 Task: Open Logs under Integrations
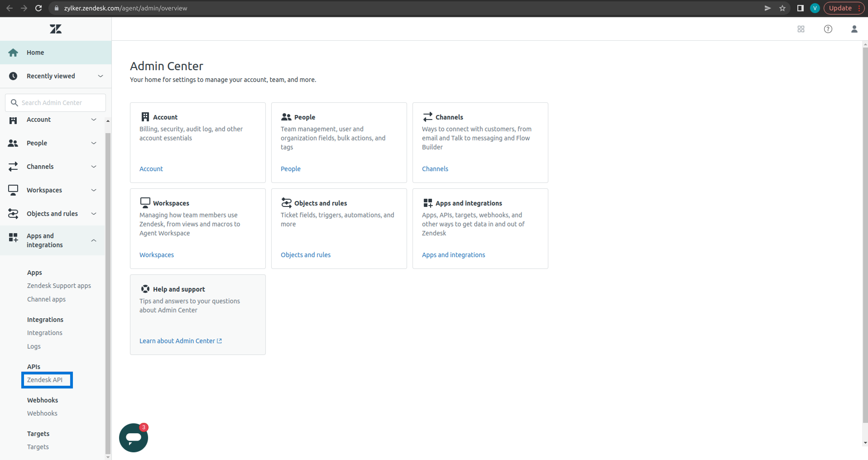(x=33, y=346)
